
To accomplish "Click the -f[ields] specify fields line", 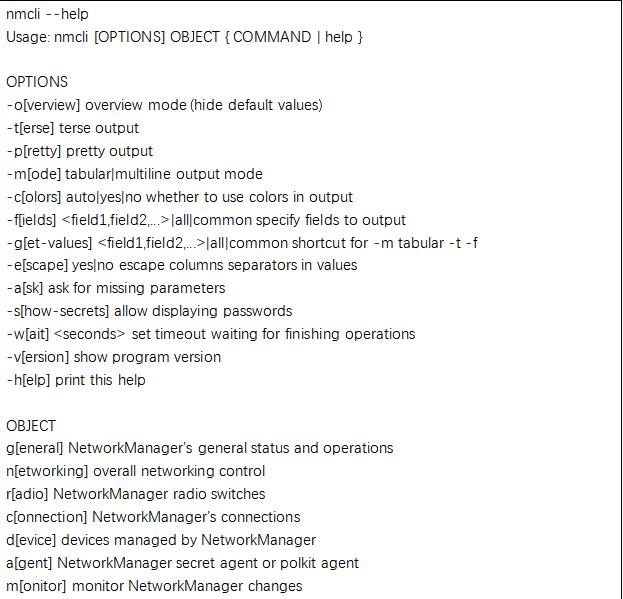I will pos(206,220).
